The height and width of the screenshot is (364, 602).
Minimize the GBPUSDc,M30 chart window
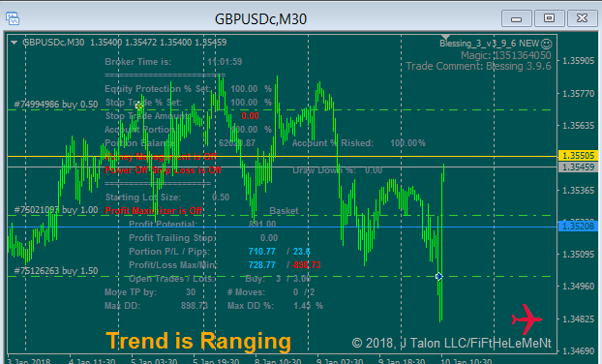coord(517,18)
